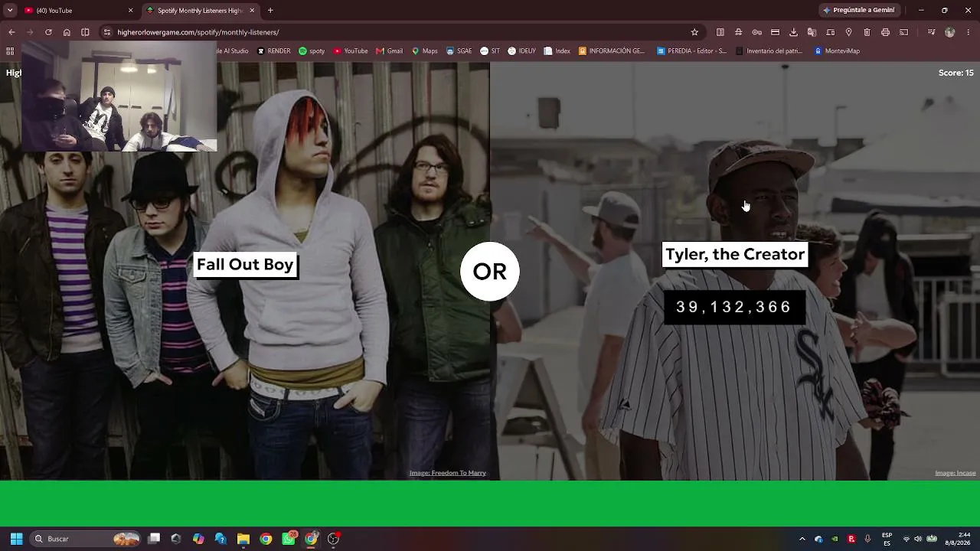
Task: Open Copilot from the taskbar
Action: 198,539
